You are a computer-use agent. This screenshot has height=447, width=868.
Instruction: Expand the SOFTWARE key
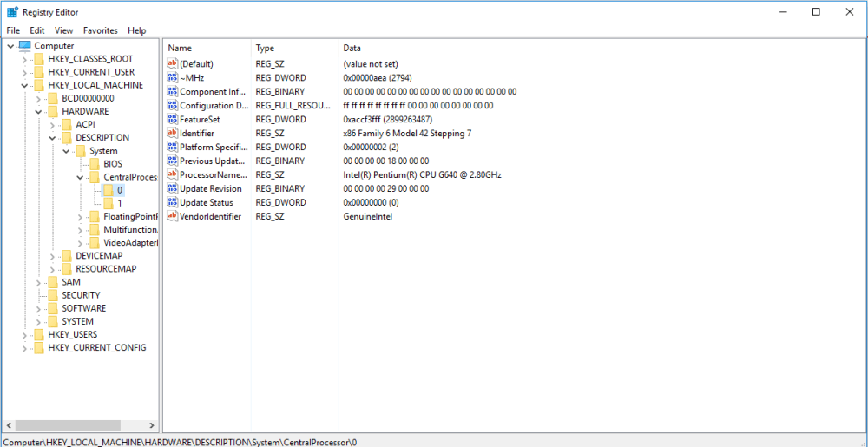pos(38,308)
